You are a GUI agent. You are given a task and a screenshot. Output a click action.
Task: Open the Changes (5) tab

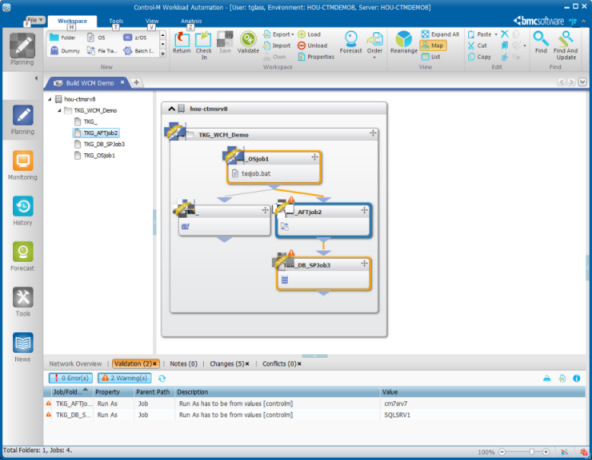pos(227,364)
